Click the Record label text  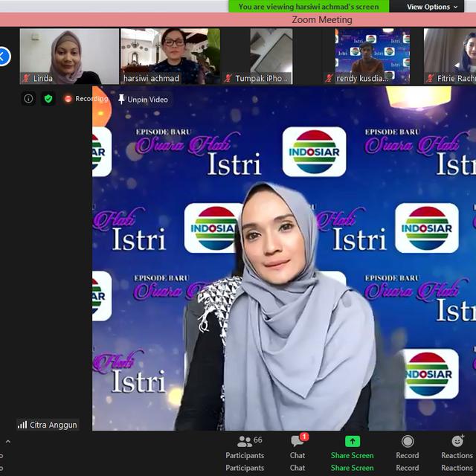tap(408, 455)
